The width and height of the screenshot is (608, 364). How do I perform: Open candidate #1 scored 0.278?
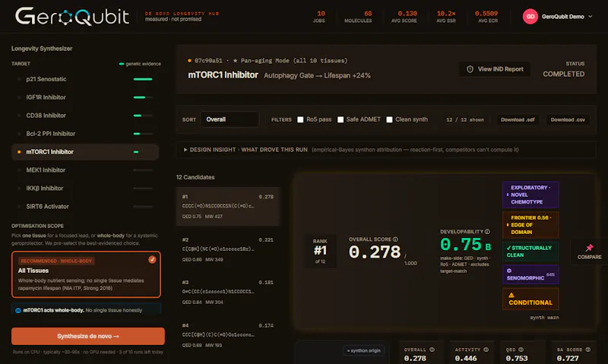228,207
